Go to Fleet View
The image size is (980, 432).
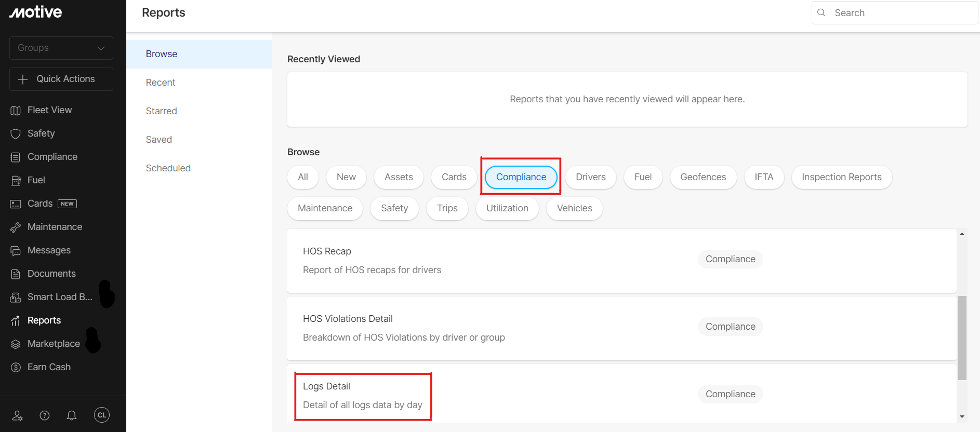[49, 110]
